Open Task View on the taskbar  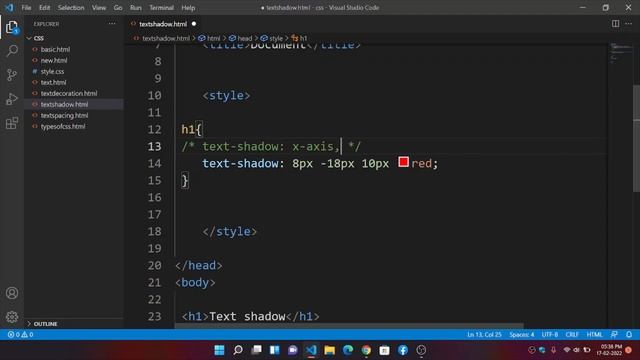click(256, 350)
